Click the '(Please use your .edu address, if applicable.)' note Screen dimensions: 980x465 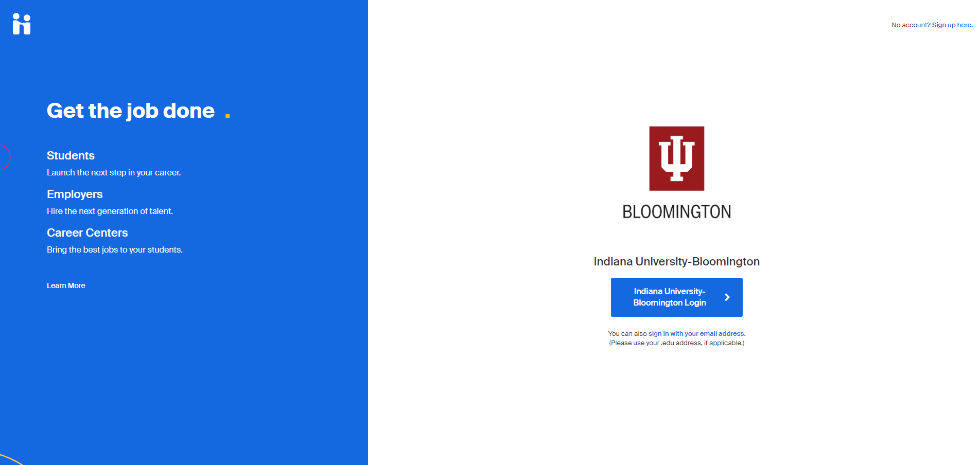pyautogui.click(x=676, y=343)
